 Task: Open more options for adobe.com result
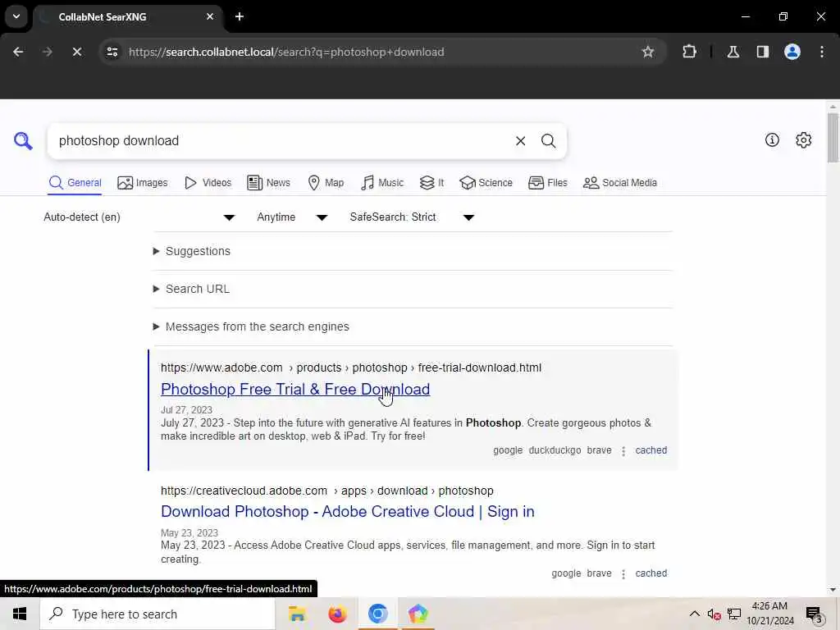point(623,451)
